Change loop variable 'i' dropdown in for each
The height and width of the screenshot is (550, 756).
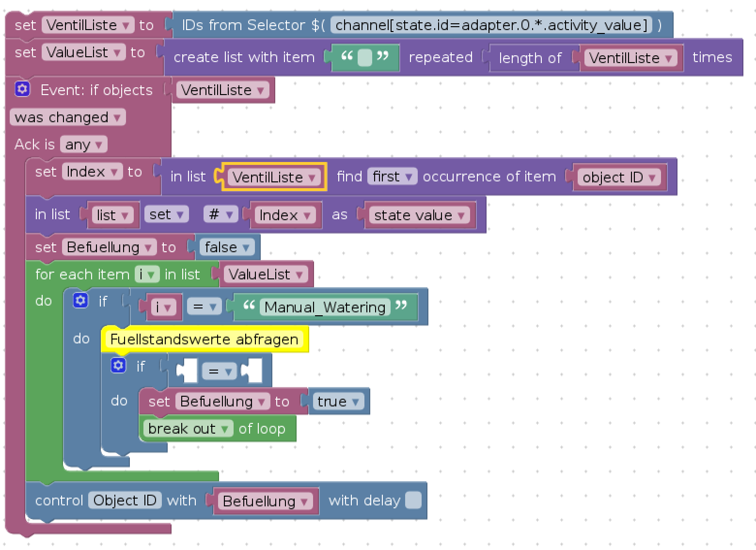coord(146,275)
